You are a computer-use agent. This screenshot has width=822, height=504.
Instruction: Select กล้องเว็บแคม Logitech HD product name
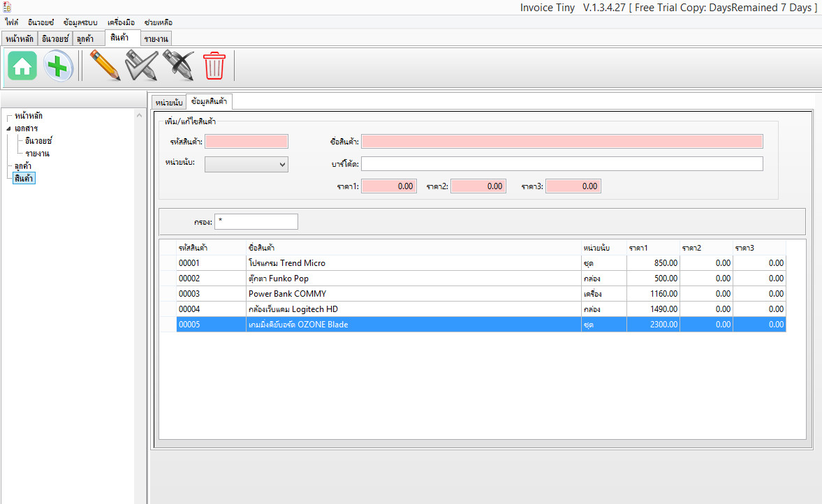click(293, 309)
